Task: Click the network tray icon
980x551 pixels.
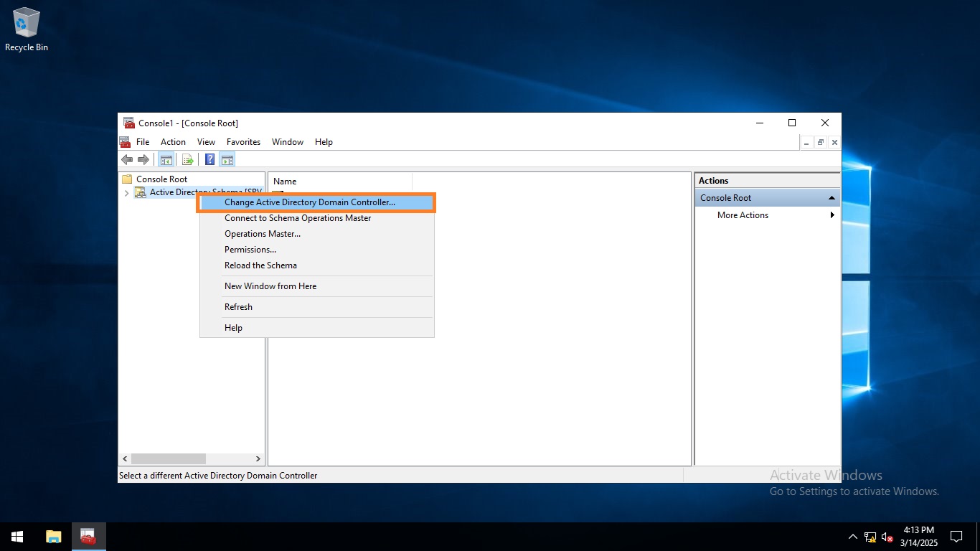Action: pyautogui.click(x=870, y=537)
